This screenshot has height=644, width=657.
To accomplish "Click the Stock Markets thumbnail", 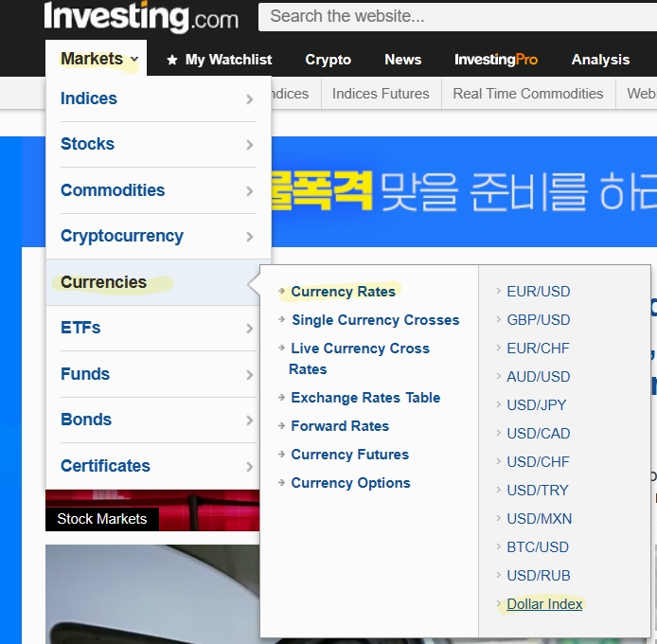I will tap(152, 510).
